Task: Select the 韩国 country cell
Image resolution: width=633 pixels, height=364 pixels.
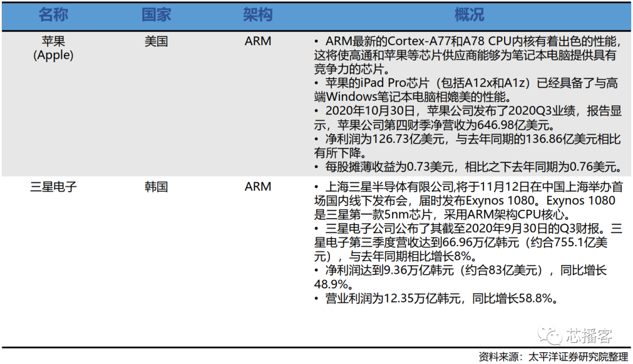Action: 156,187
